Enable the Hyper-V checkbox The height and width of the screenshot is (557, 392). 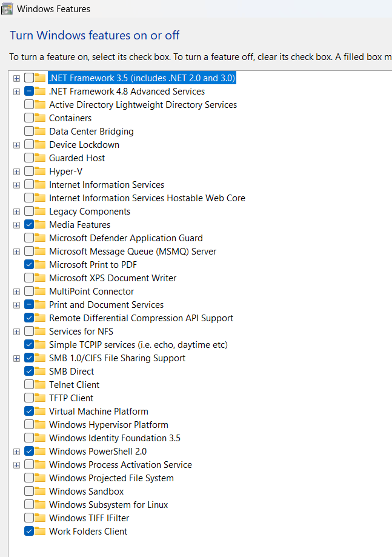29,171
